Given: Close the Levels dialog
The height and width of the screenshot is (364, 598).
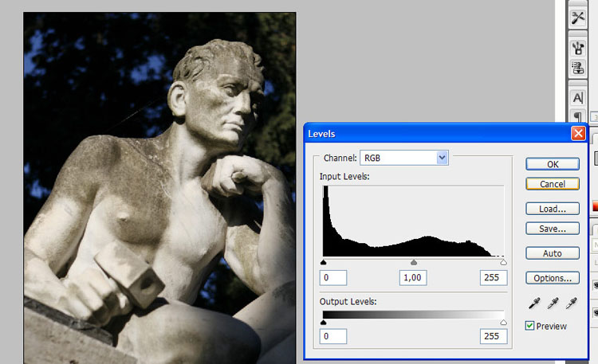Looking at the screenshot, I should click(578, 133).
